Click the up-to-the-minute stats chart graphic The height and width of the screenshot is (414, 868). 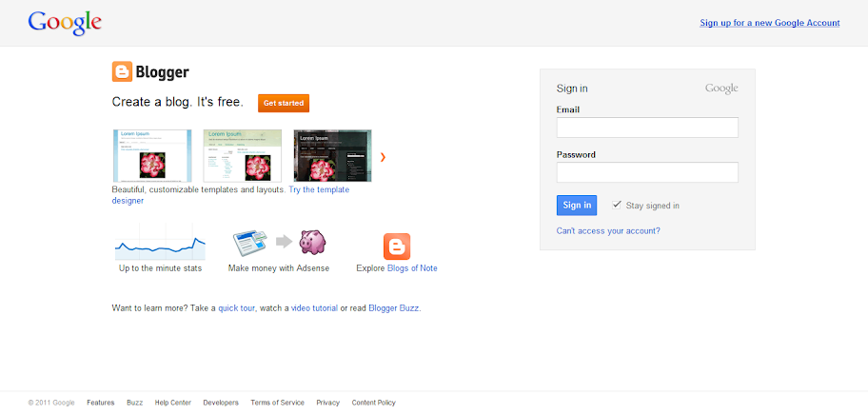[160, 242]
